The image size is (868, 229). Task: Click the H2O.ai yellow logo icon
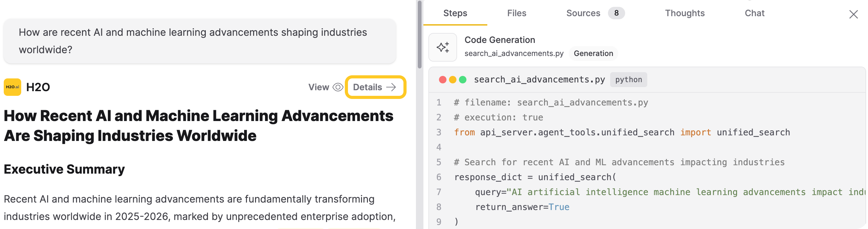click(x=12, y=87)
